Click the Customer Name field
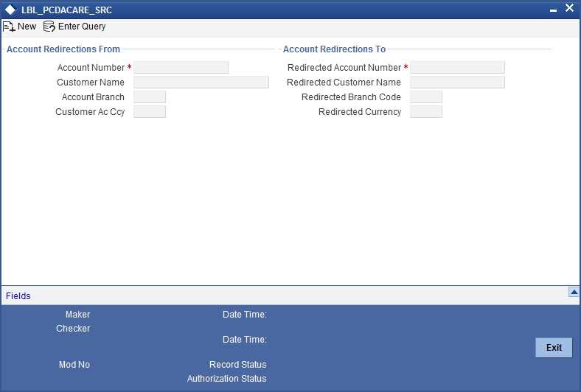The width and height of the screenshot is (581, 392). pyautogui.click(x=201, y=83)
